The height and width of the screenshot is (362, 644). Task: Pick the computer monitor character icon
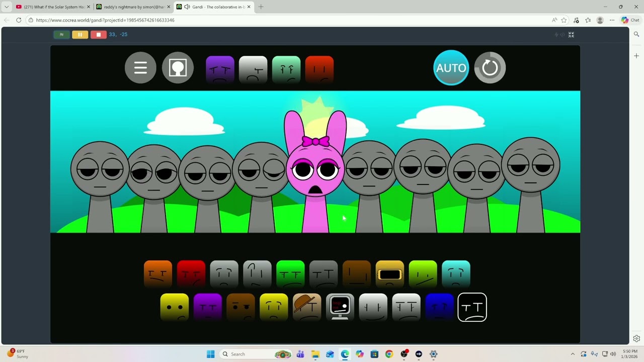click(340, 307)
